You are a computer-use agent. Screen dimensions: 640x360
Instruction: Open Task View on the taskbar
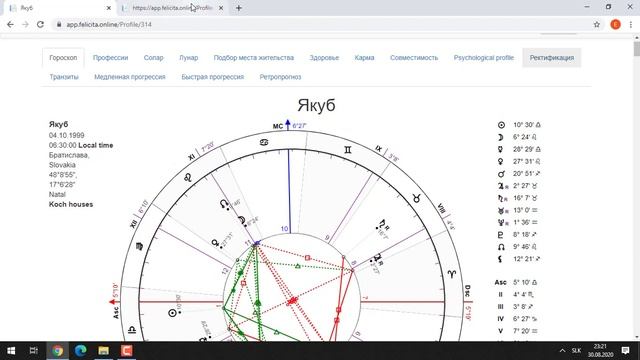pos(34,351)
